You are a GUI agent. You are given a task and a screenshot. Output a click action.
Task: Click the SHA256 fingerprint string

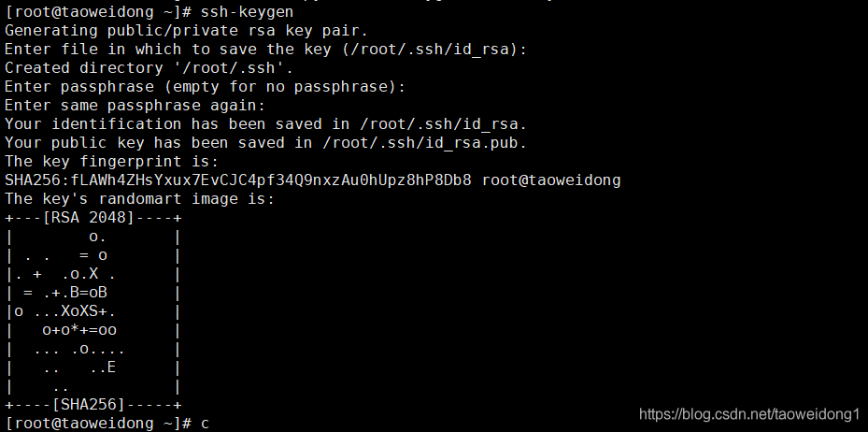[x=238, y=180]
